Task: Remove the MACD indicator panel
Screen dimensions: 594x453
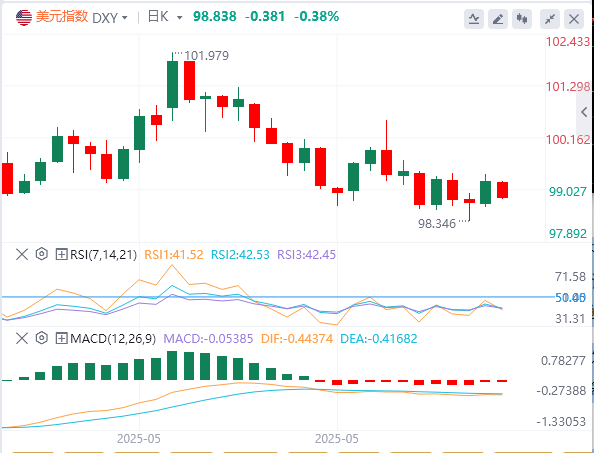Action: coord(22,338)
